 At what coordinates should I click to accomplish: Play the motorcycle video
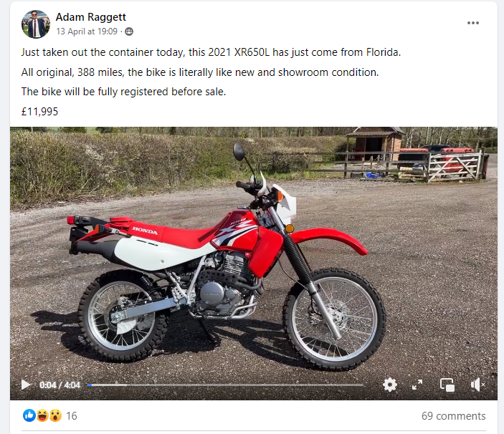(26, 385)
